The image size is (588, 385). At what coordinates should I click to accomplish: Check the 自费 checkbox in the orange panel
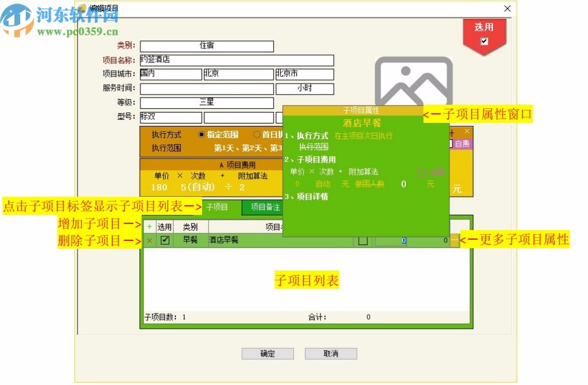click(x=450, y=143)
